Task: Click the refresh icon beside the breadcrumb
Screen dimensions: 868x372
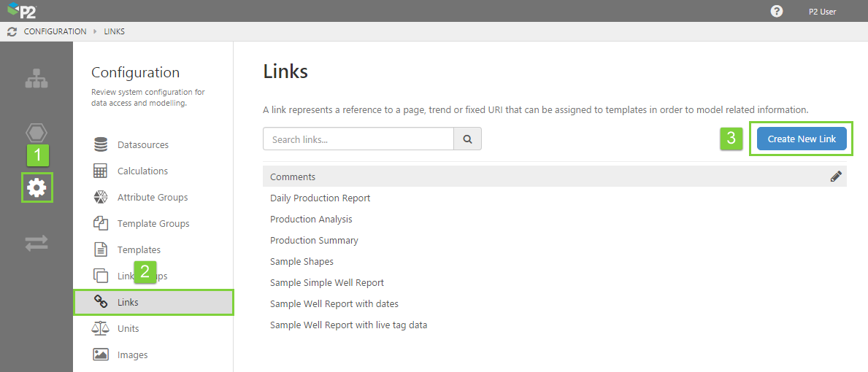Action: (12, 32)
